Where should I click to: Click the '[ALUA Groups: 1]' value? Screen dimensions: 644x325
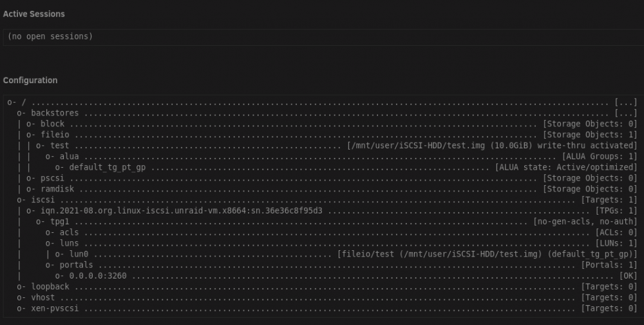[x=599, y=156]
